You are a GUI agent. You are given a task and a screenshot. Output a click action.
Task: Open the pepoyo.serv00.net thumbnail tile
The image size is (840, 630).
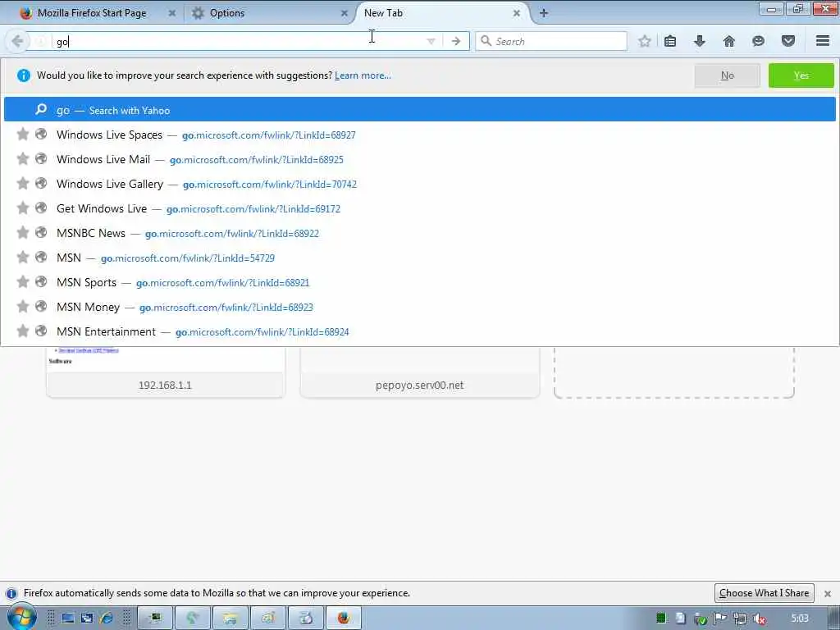tap(419, 372)
